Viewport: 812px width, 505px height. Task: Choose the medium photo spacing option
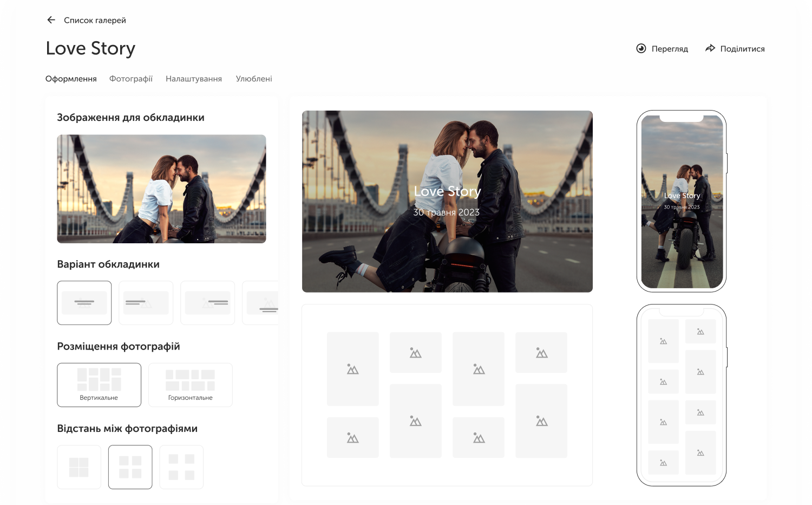point(130,467)
